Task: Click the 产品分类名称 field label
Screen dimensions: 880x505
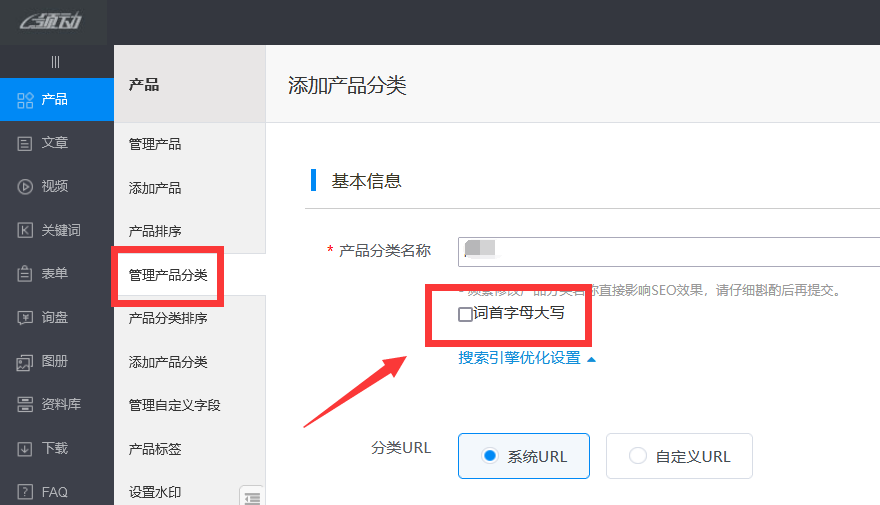Action: click(385, 251)
